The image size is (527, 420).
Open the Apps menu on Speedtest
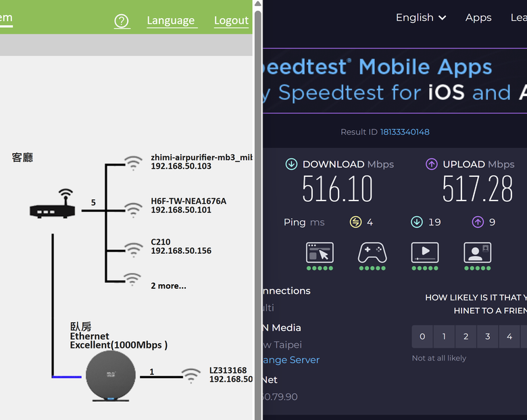pyautogui.click(x=478, y=18)
